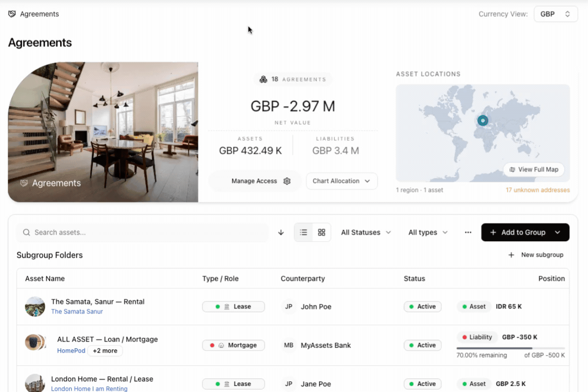Open the All types filter
Image resolution: width=588 pixels, height=392 pixels.
(428, 233)
